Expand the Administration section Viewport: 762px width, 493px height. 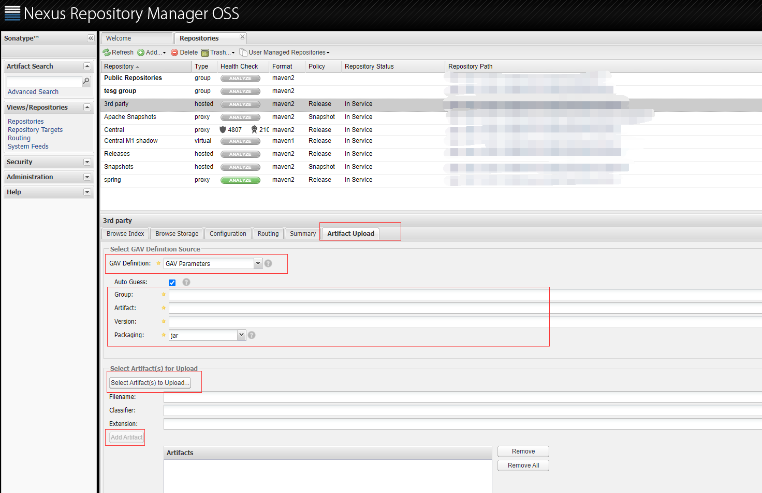[87, 177]
